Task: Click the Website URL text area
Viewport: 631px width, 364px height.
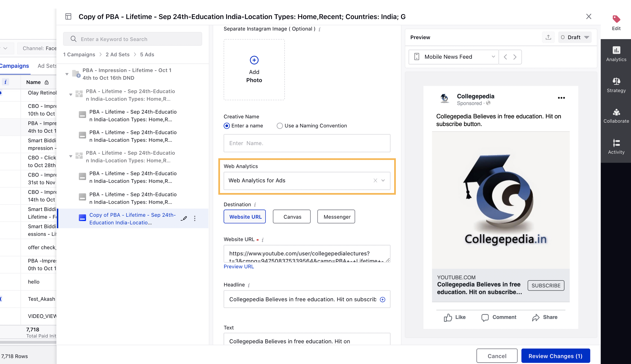Action: (x=307, y=254)
